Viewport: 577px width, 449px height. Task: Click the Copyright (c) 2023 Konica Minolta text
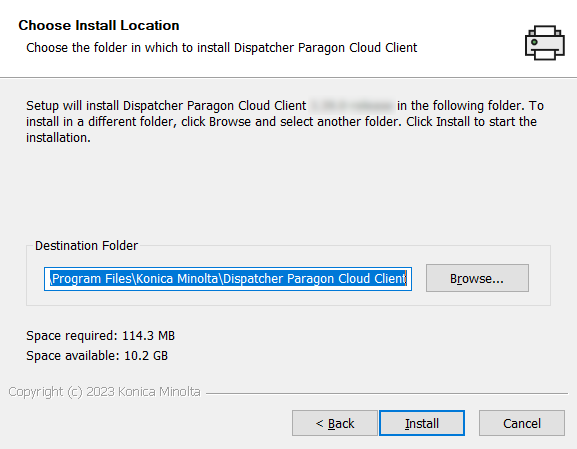105,392
